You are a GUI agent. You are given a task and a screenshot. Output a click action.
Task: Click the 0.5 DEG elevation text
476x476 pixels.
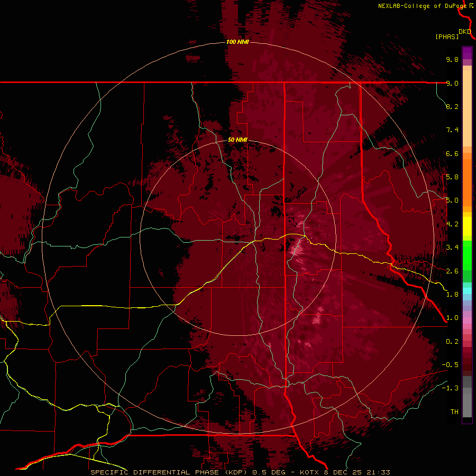click(x=270, y=472)
